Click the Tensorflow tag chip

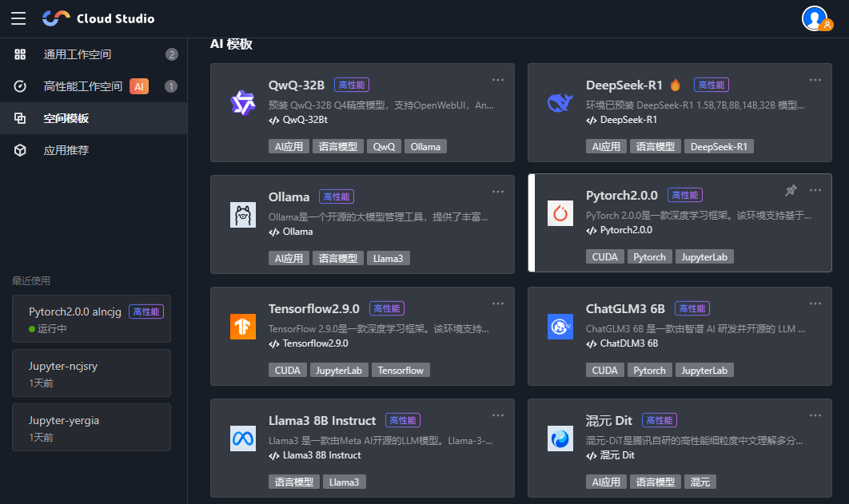point(401,371)
